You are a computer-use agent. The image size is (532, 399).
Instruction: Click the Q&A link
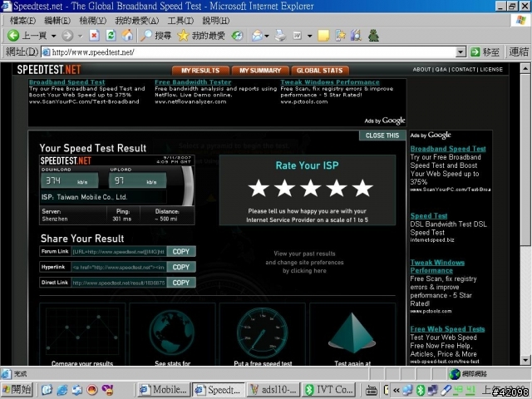(x=441, y=69)
